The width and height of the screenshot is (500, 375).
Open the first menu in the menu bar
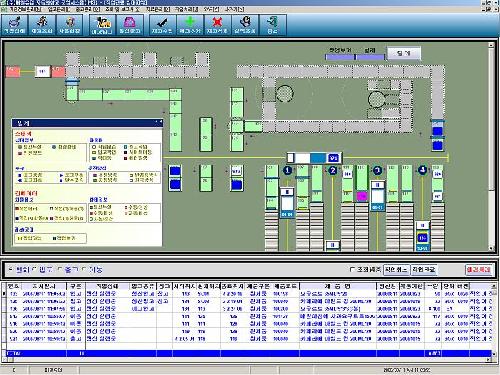[24, 9]
